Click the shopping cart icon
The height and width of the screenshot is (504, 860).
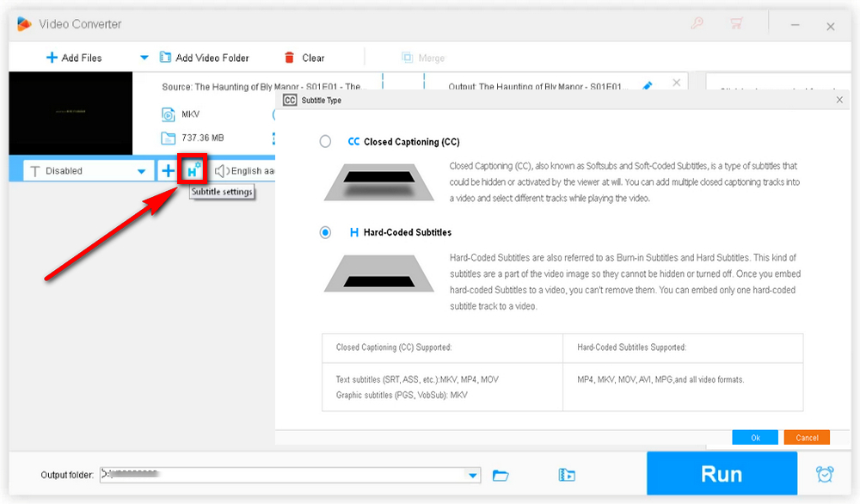[735, 24]
